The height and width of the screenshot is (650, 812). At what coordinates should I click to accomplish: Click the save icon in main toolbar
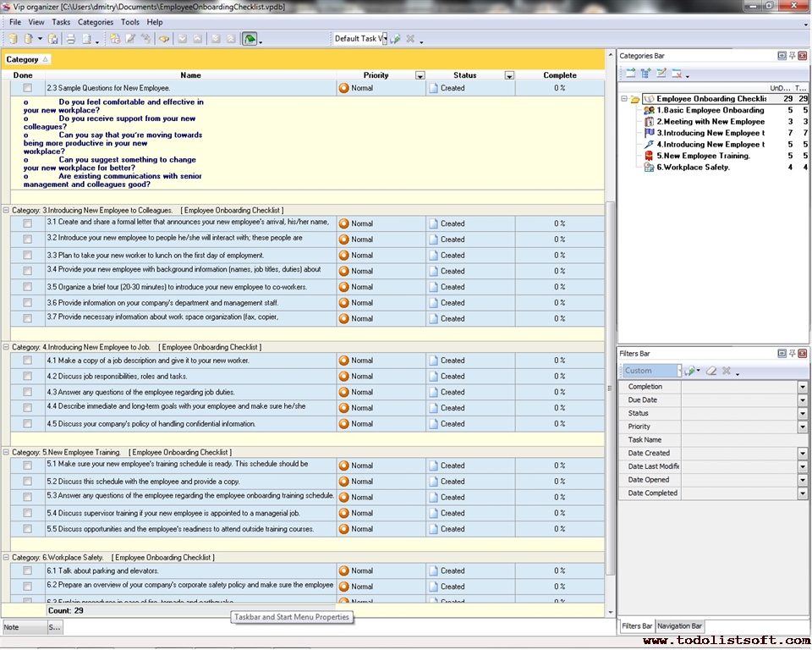click(x=53, y=39)
